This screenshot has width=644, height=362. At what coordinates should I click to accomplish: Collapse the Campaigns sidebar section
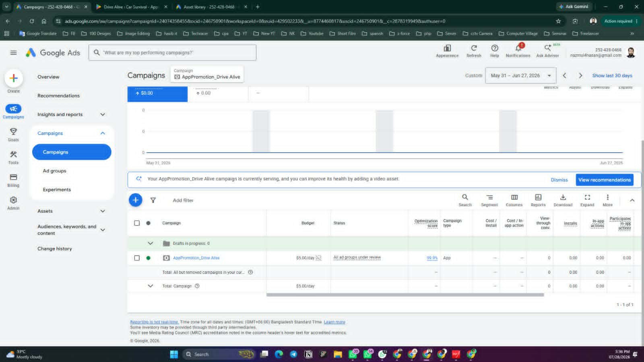pos(103,133)
